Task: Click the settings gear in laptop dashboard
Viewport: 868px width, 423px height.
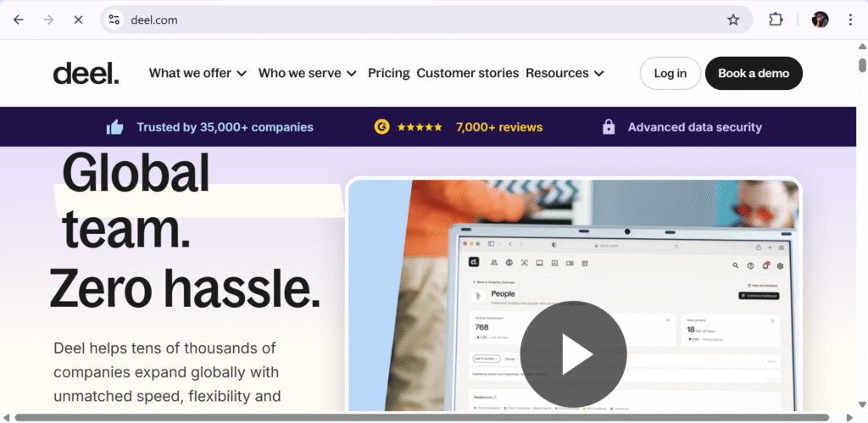Action: coord(780,266)
